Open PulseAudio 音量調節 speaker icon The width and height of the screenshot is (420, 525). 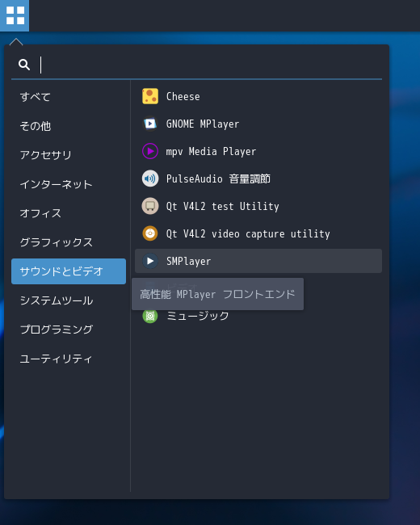coord(150,178)
